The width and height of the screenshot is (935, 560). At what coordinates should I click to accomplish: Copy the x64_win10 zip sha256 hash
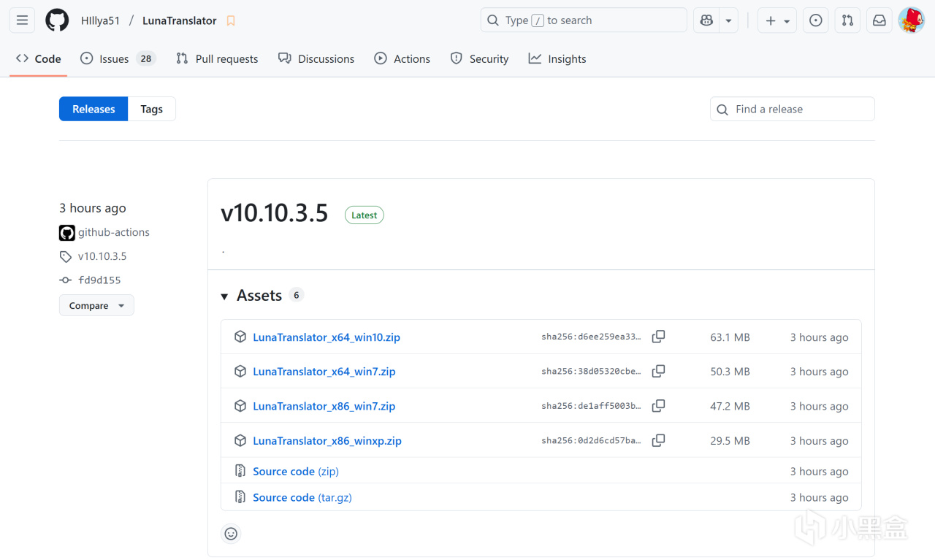[x=658, y=337]
